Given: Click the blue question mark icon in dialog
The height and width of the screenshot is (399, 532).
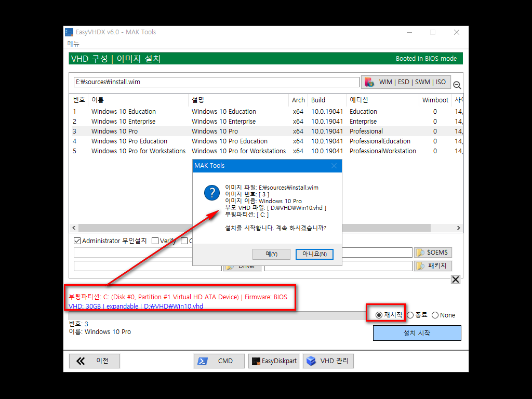Looking at the screenshot, I should click(x=212, y=193).
